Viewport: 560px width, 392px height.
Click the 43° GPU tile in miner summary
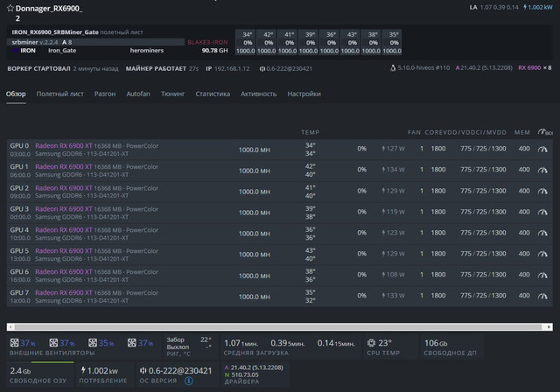350,43
